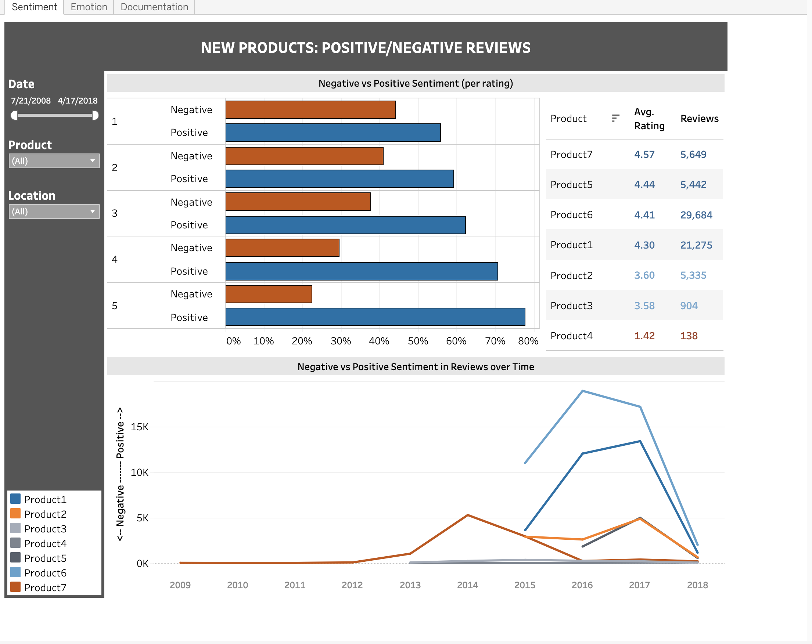812x644 pixels.
Task: Click the left date slider handle
Action: point(14,115)
